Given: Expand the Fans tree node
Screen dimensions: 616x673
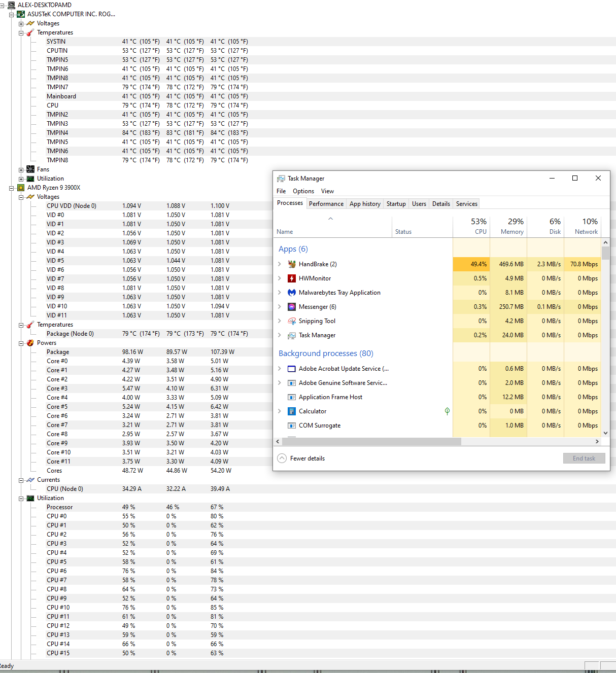Looking at the screenshot, I should pos(21,170).
